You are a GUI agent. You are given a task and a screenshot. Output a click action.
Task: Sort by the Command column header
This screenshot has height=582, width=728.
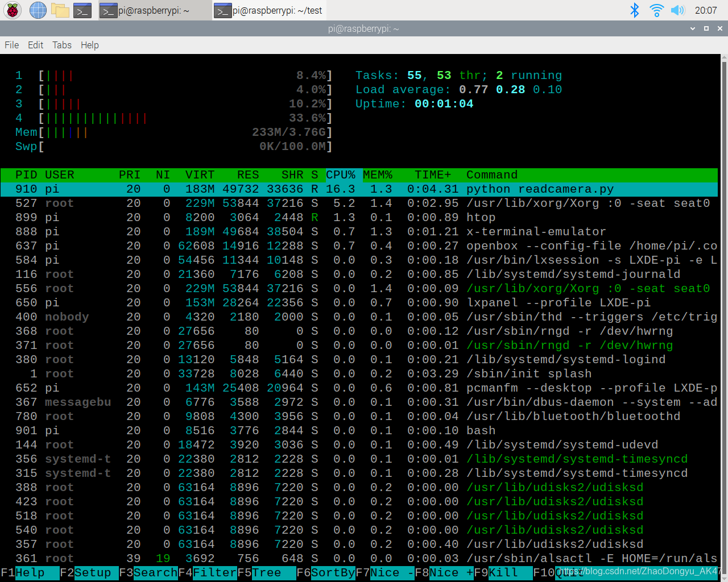[x=492, y=175]
